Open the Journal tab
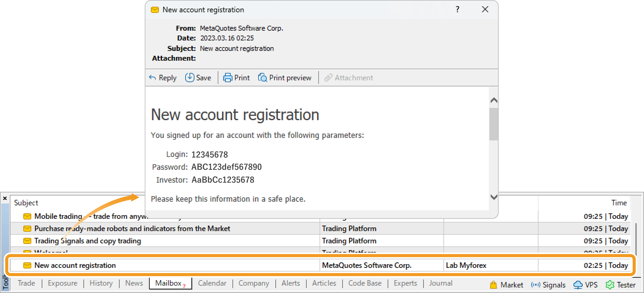 (441, 283)
